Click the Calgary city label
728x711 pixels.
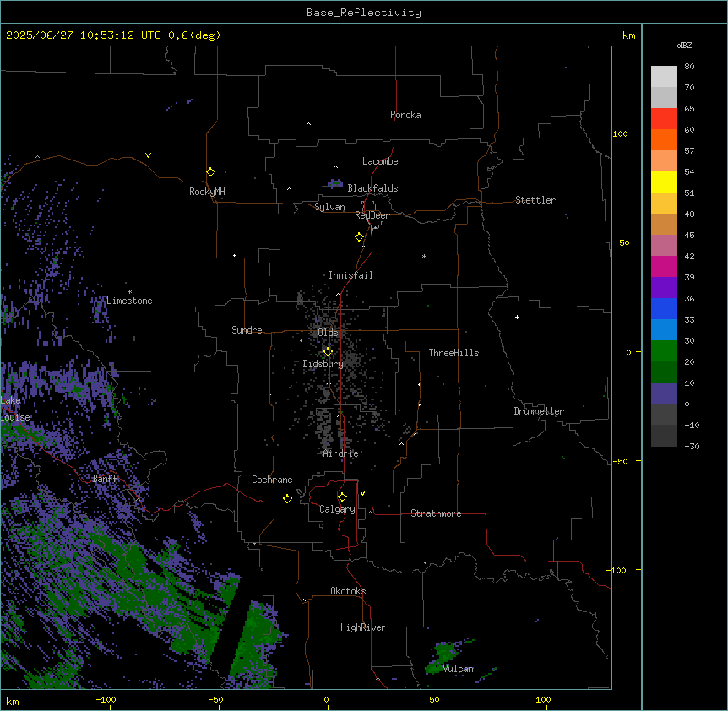pos(337,509)
